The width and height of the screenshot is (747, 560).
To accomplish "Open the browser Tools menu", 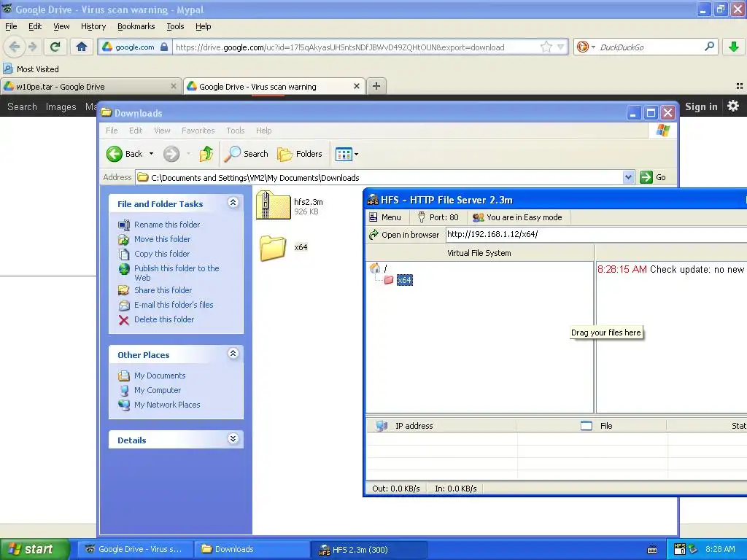I will click(x=175, y=26).
